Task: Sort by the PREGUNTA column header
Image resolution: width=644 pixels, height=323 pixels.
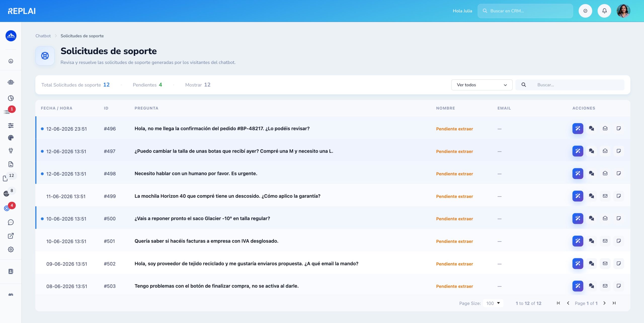Action: (146, 108)
